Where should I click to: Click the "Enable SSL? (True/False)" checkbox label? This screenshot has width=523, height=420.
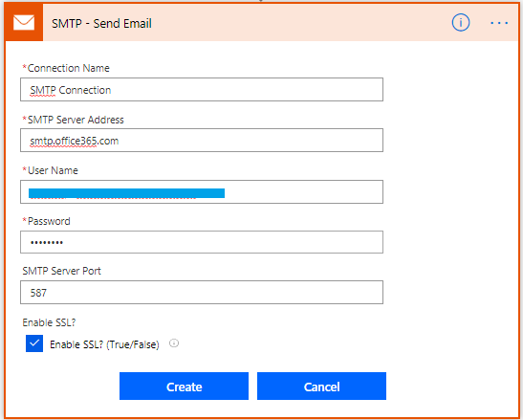pos(104,344)
